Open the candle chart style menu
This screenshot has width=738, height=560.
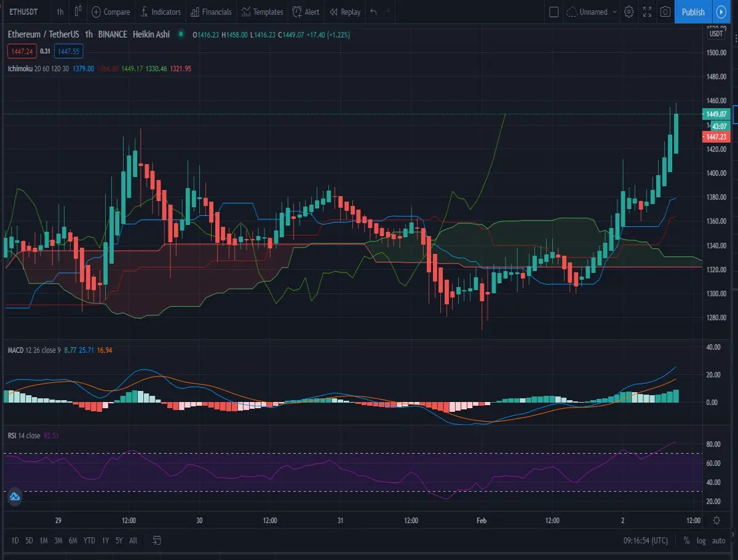(78, 12)
